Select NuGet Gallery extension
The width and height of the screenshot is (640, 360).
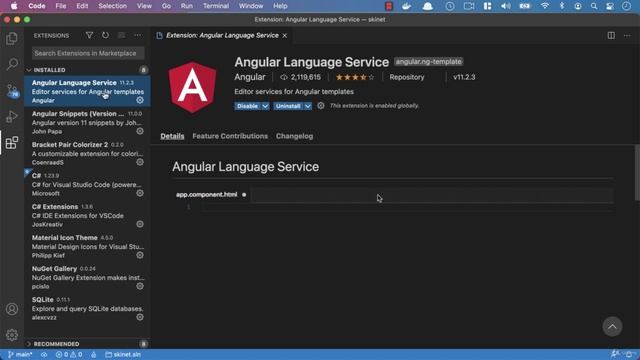click(x=87, y=277)
